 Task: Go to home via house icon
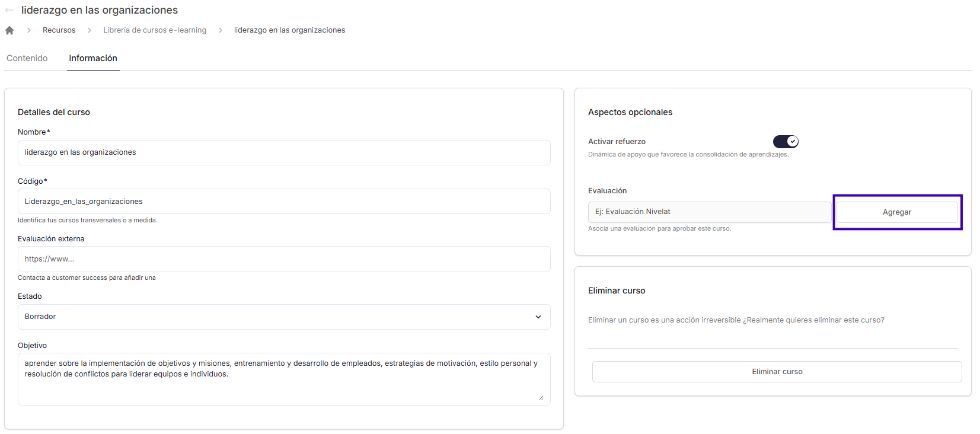9,30
